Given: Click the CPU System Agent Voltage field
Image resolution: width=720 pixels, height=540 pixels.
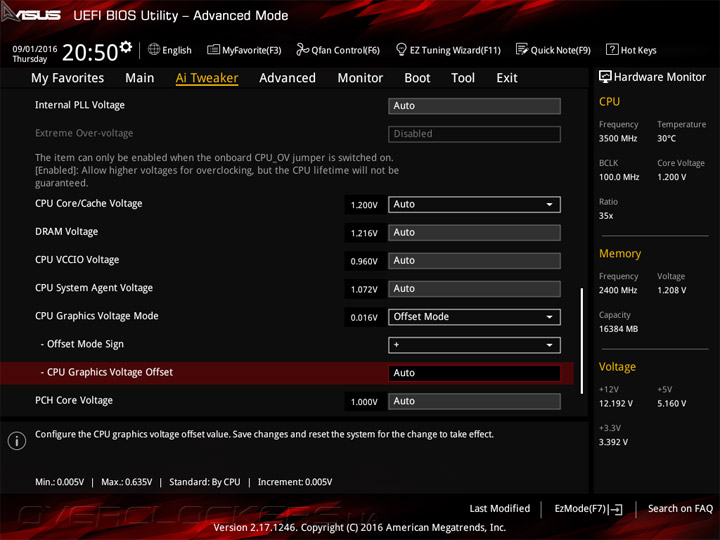Looking at the screenshot, I should point(474,289).
